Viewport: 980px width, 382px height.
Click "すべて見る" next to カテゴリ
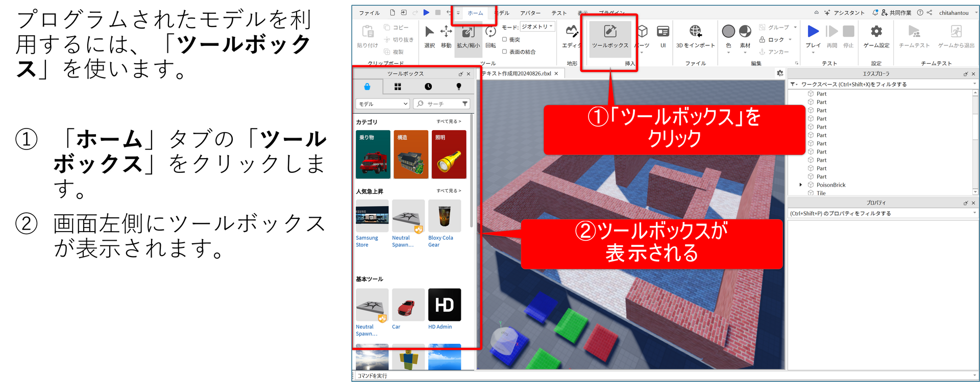[448, 121]
